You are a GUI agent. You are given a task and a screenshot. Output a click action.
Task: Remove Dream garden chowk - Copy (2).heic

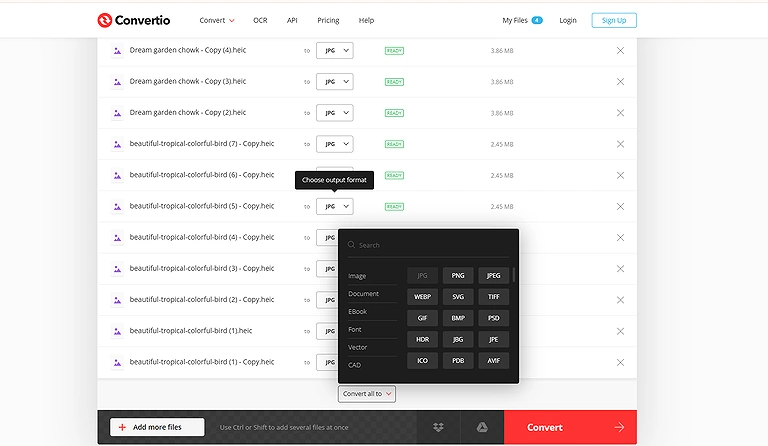pyautogui.click(x=620, y=113)
